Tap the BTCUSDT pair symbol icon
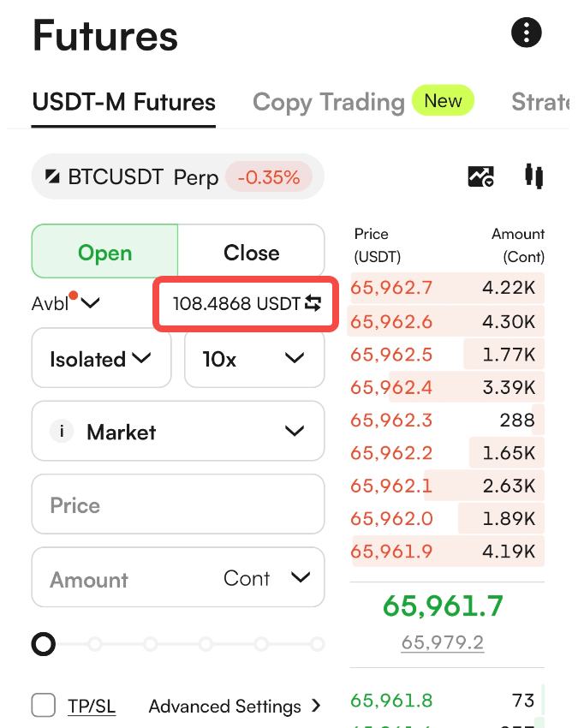584x728 pixels. [x=52, y=176]
